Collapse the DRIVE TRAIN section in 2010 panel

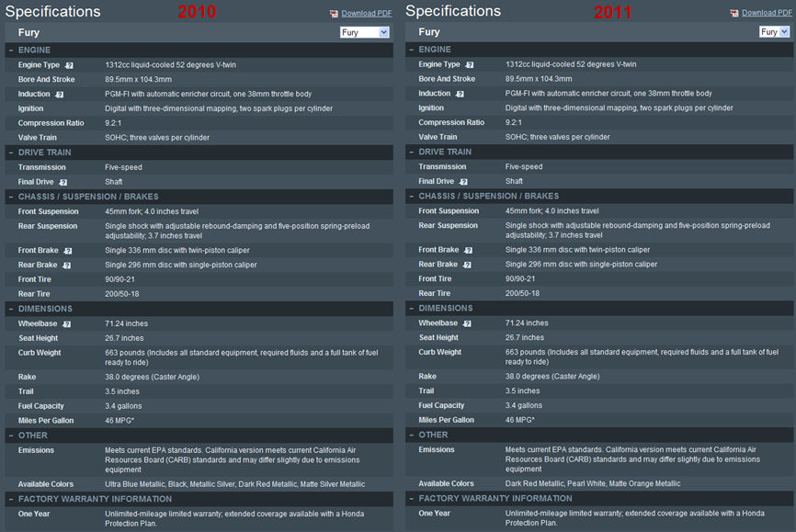[11, 153]
